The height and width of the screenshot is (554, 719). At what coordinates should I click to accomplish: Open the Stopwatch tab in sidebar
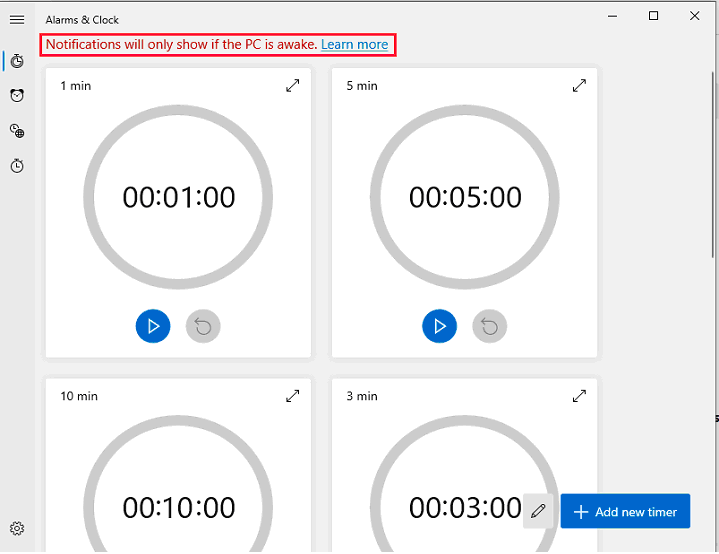(17, 166)
